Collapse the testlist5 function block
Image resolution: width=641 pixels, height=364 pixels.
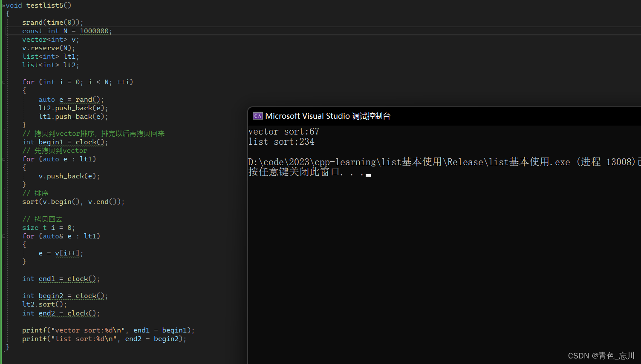[x=4, y=6]
